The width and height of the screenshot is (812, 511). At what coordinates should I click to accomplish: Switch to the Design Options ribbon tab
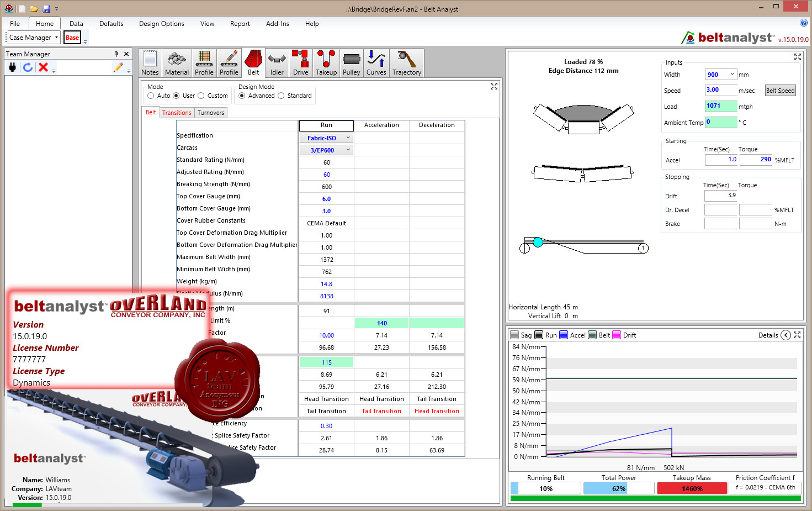(162, 23)
